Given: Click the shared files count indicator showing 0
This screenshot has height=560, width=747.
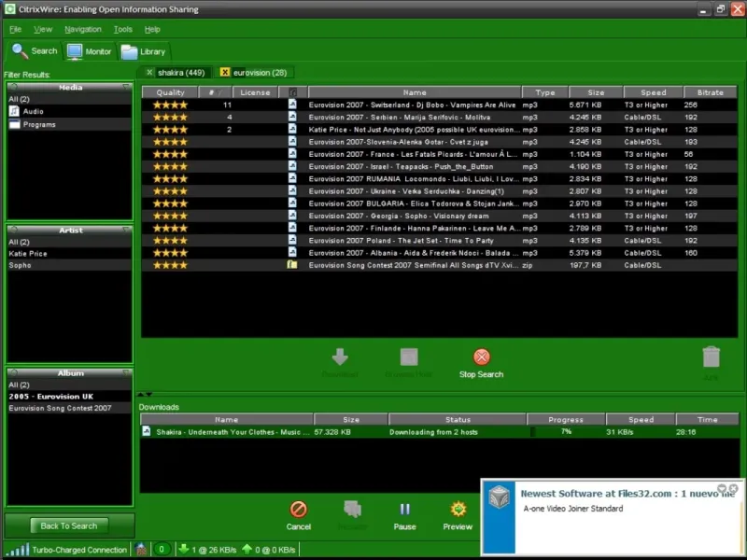Looking at the screenshot, I should (x=162, y=550).
